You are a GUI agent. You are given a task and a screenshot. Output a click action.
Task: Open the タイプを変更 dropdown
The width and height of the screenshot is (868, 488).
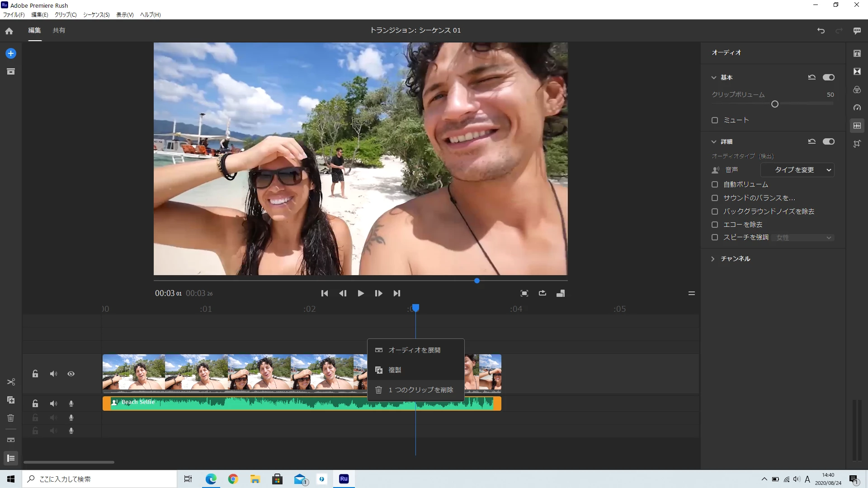797,170
